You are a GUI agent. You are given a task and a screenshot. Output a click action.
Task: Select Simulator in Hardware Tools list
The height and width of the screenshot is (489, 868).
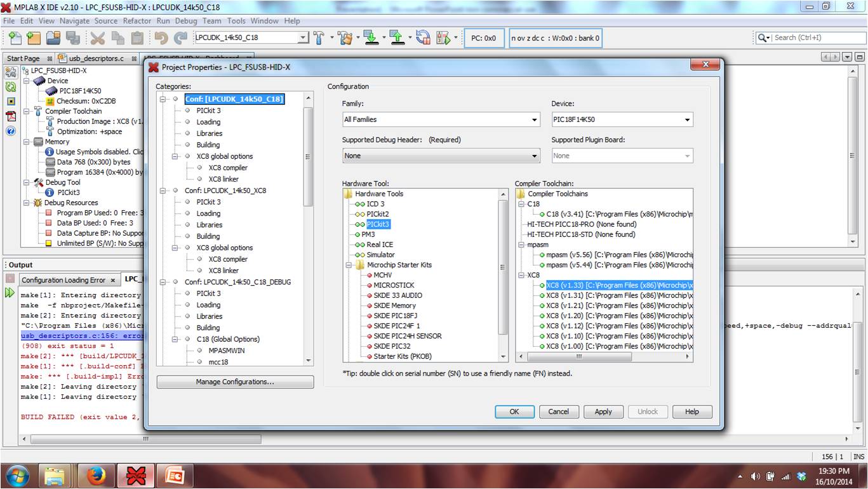point(380,255)
